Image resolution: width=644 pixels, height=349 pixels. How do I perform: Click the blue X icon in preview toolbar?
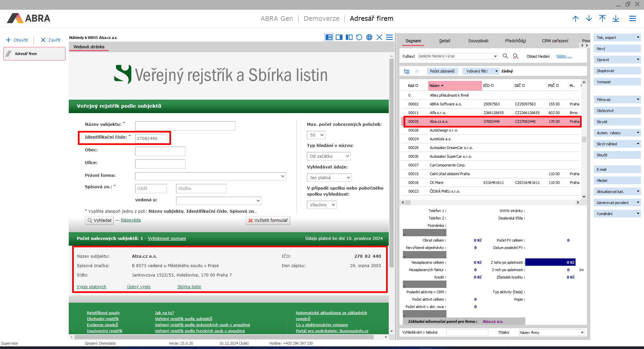pos(379,37)
